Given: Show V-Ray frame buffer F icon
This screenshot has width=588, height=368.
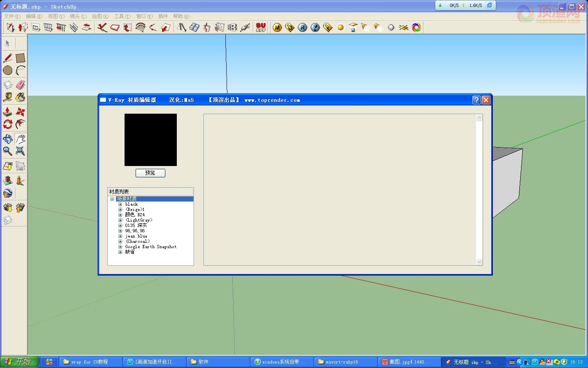Looking at the screenshot, I should click(x=328, y=27).
